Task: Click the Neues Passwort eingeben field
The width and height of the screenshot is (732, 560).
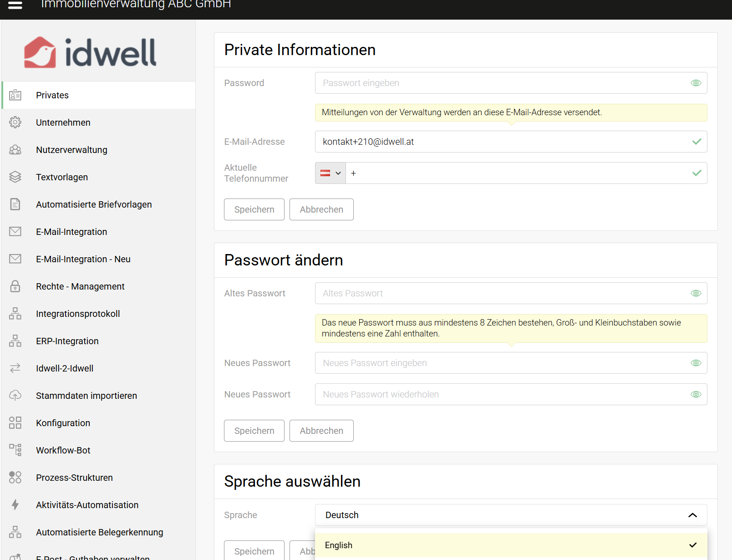Action: coord(501,363)
